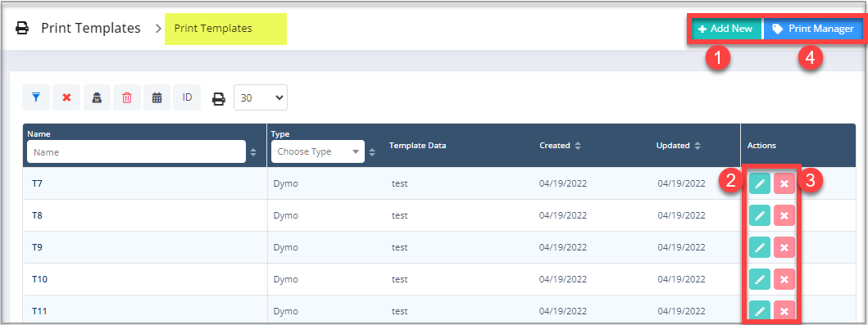Image resolution: width=868 pixels, height=325 pixels.
Task: Sort by Updated column arrows
Action: (698, 146)
